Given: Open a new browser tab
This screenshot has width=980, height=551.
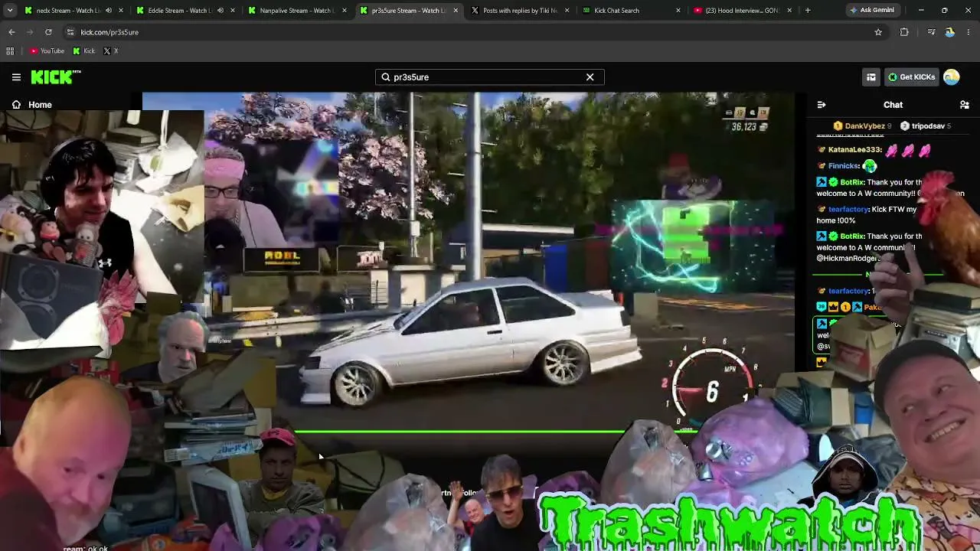Looking at the screenshot, I should point(808,11).
